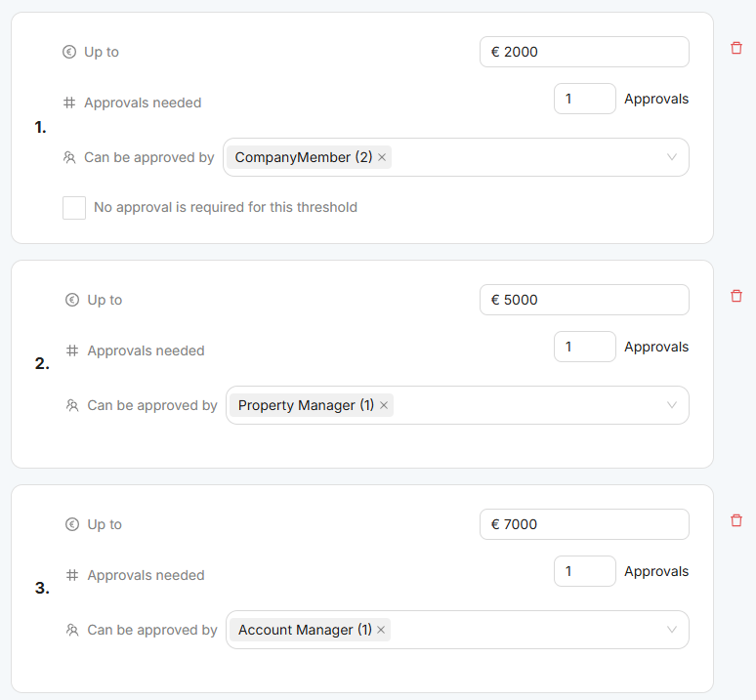Focus the approvals count in threshold one
Image resolution: width=756 pixels, height=700 pixels.
point(584,99)
